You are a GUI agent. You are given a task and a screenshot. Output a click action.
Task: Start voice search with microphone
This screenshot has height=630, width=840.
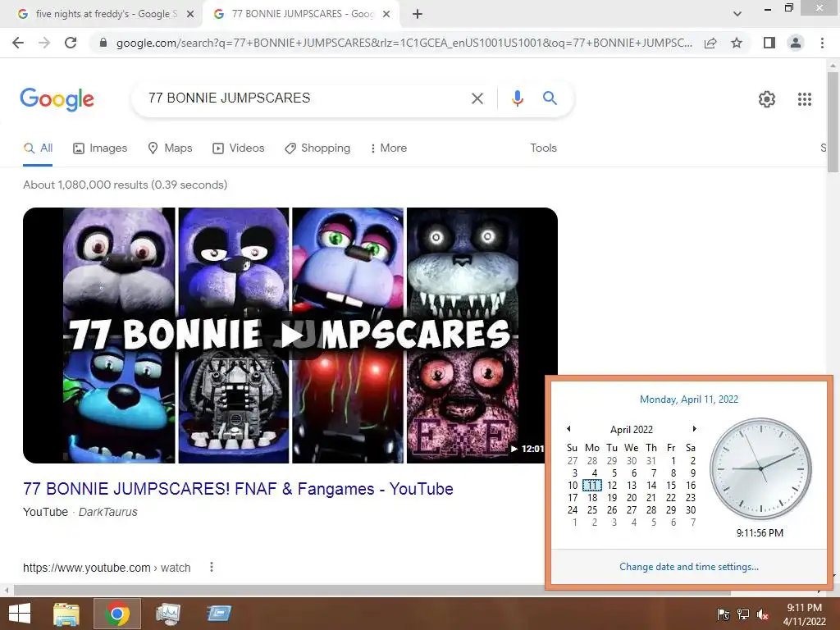tap(517, 98)
